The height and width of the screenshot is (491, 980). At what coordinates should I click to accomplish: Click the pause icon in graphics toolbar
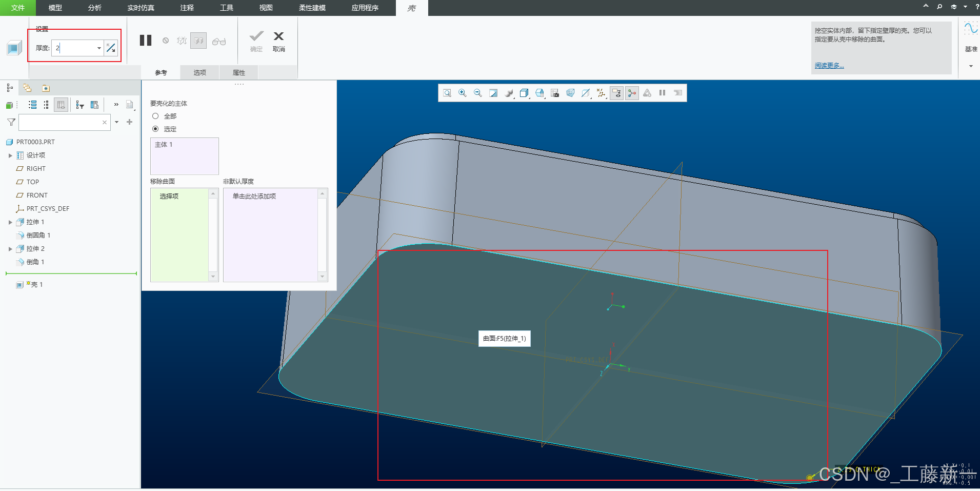coord(663,93)
